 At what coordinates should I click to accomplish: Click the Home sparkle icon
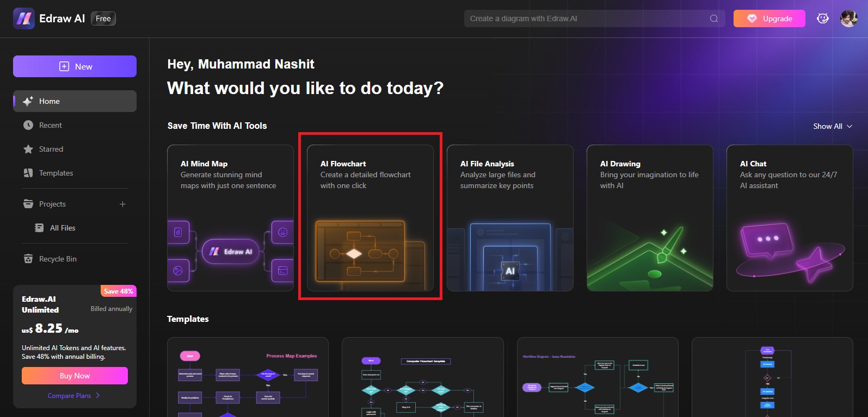tap(28, 101)
